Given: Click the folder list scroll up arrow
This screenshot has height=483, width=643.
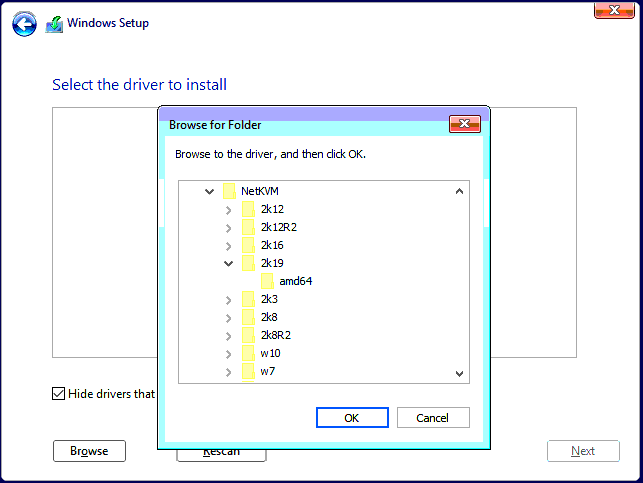Looking at the screenshot, I should [x=459, y=191].
